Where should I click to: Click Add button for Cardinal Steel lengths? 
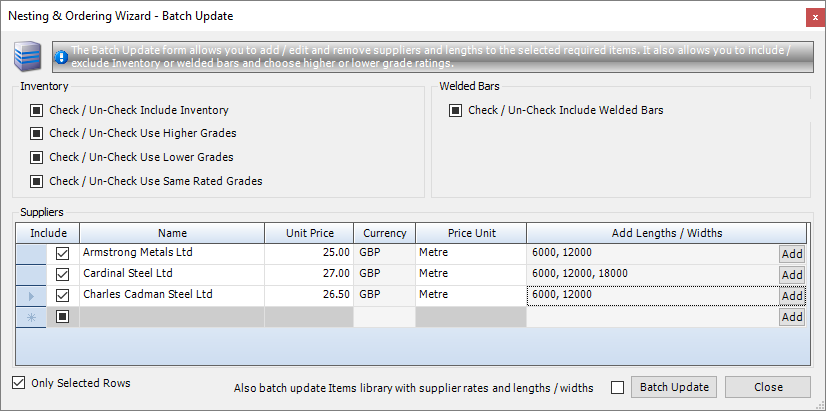[791, 275]
